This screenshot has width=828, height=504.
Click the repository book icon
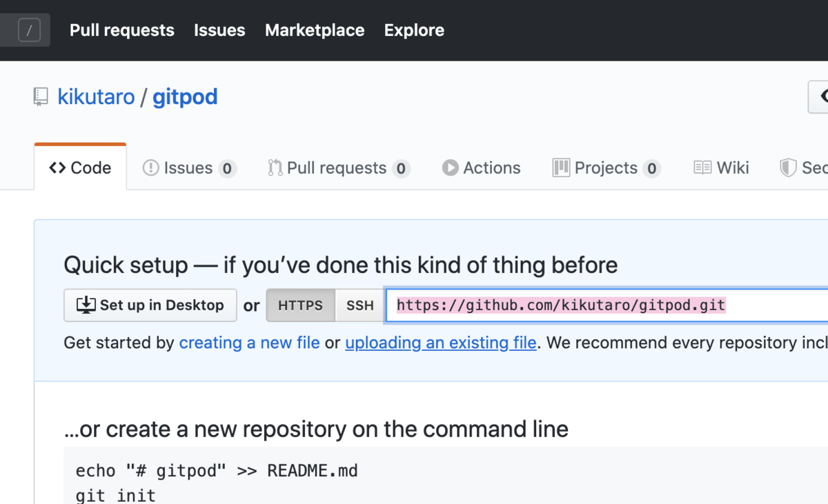coord(41,97)
